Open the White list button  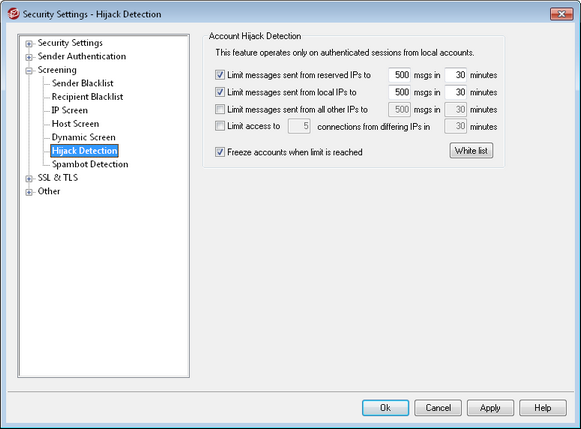[471, 151]
